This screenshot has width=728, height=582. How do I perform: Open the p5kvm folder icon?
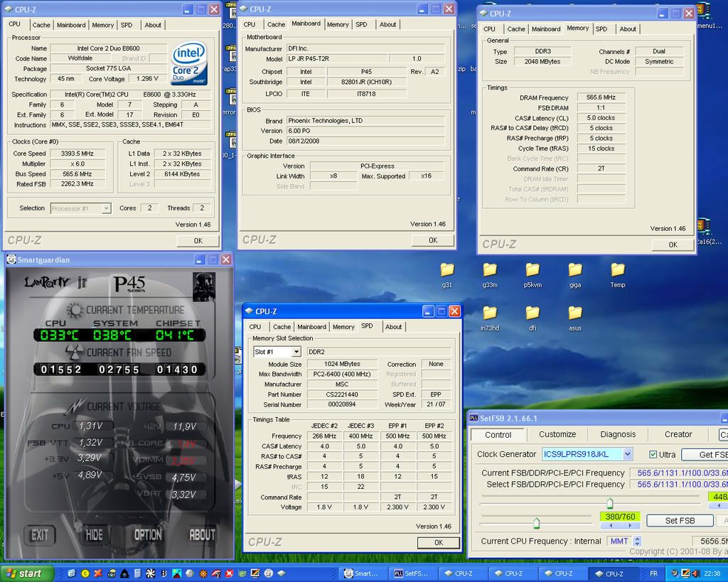click(x=532, y=270)
